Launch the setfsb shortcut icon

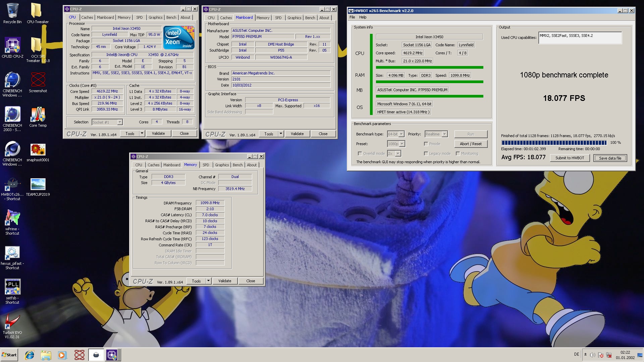pos(12,292)
